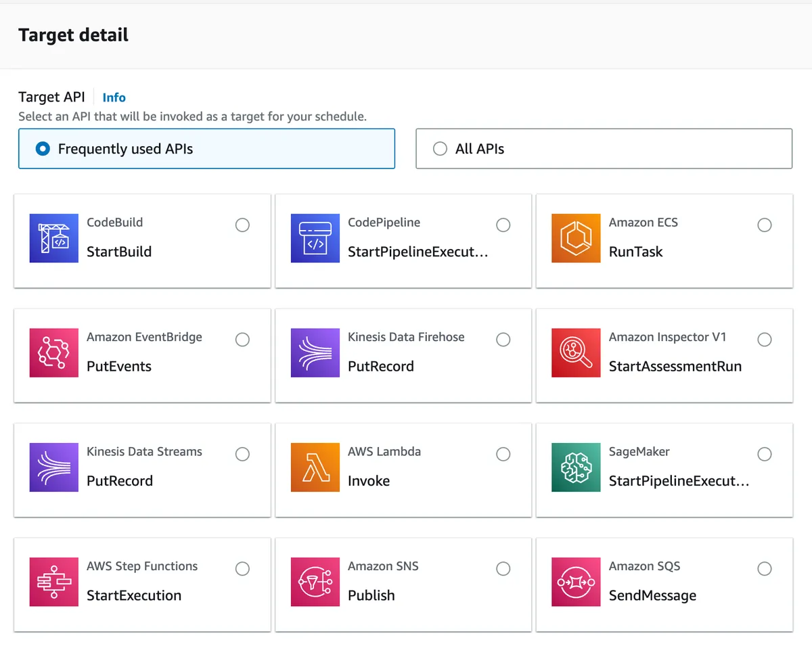Click the Amazon EventBridge icon
812x671 pixels.
pyautogui.click(x=53, y=352)
